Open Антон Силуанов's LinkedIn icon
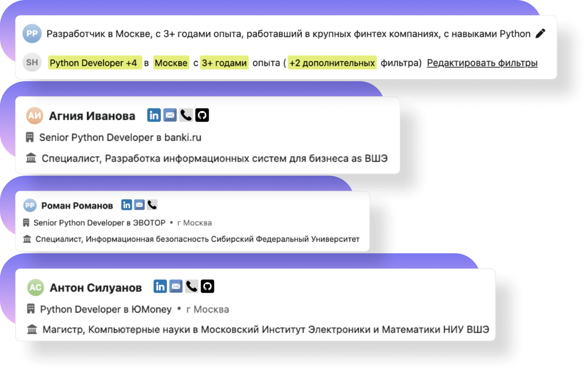This screenshot has width=588, height=372. 160,286
